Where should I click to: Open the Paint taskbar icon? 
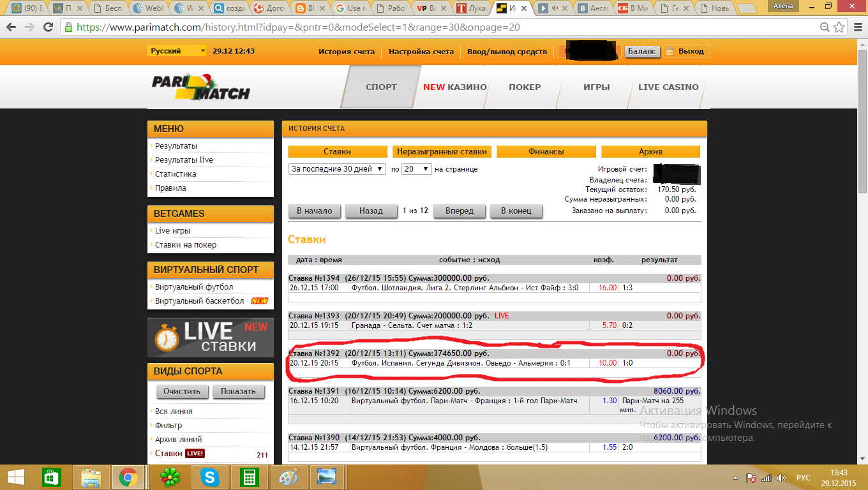(288, 477)
